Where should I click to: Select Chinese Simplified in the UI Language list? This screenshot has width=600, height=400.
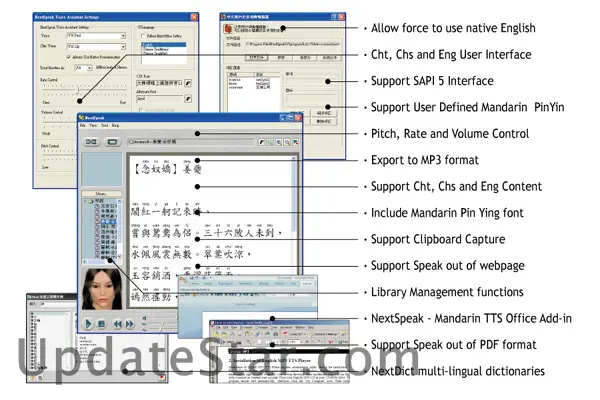[x=164, y=53]
